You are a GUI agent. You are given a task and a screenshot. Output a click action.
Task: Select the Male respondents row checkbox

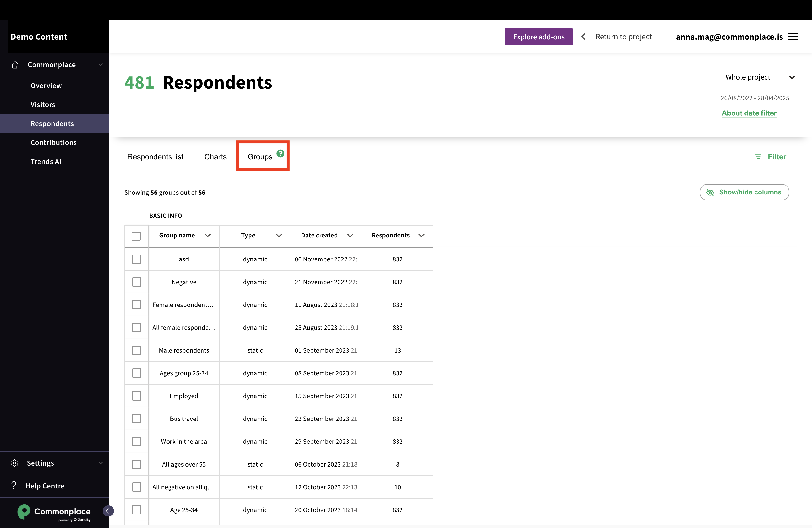click(137, 350)
